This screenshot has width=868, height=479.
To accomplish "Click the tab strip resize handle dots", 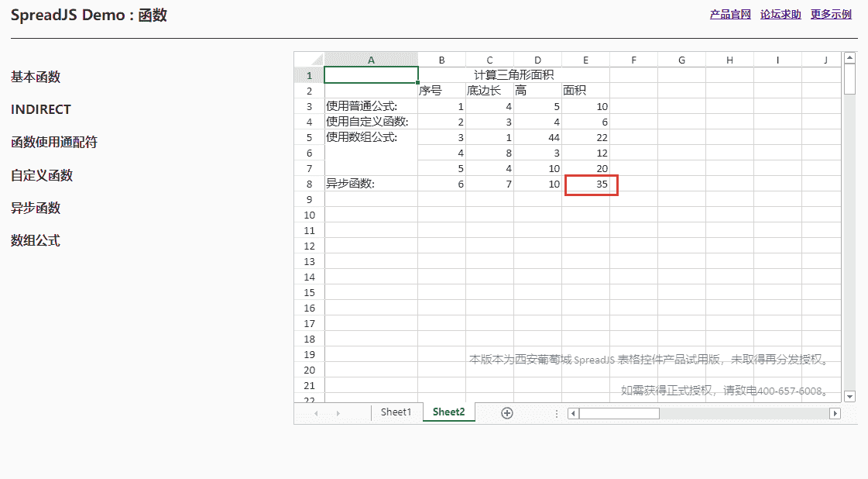I will pyautogui.click(x=557, y=414).
